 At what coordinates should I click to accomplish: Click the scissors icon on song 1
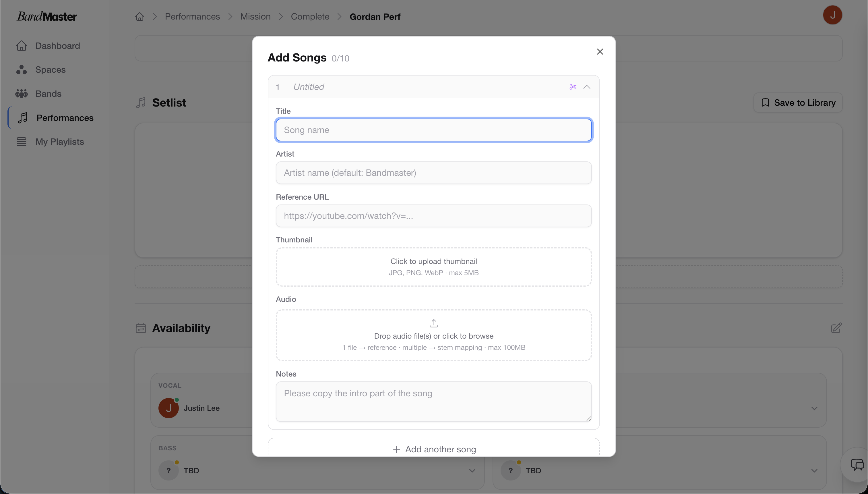click(x=573, y=87)
